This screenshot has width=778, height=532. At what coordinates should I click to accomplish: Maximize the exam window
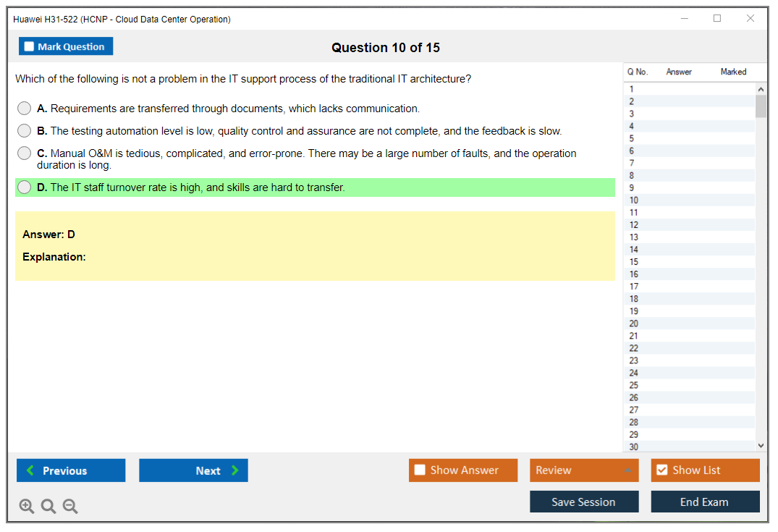(x=717, y=19)
